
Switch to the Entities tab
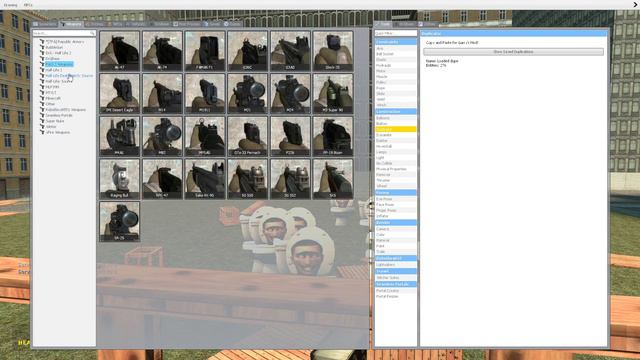click(x=95, y=24)
